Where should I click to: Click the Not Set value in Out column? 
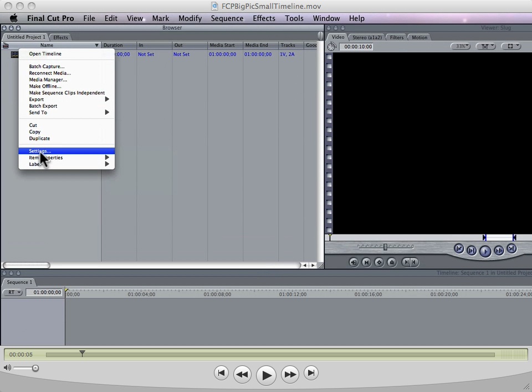182,54
